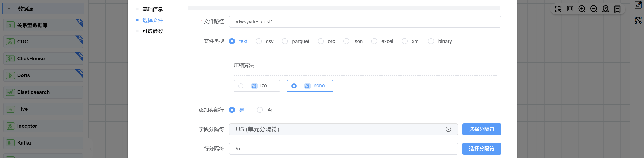
Task: Focus the 文件路径 input field
Action: 365,22
